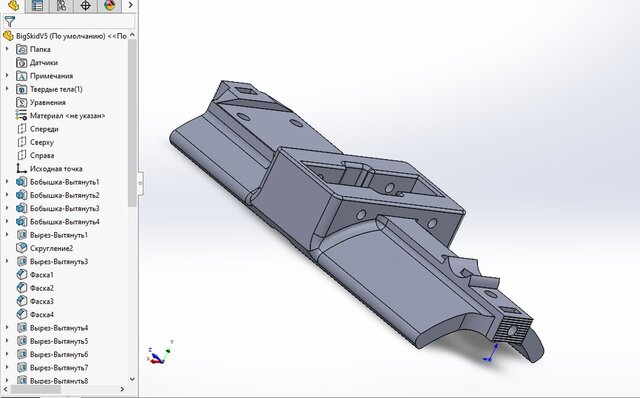Expand Бобышка-Вытянуть1 feature
Image resolution: width=640 pixels, height=398 pixels.
7,182
